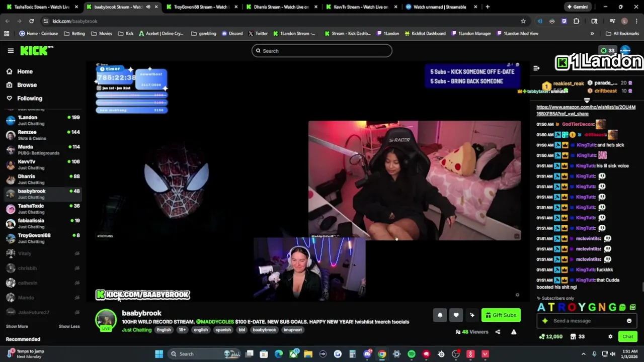Toggle taskbar microphone tray icon
This screenshot has width=644, height=362.
594,354
